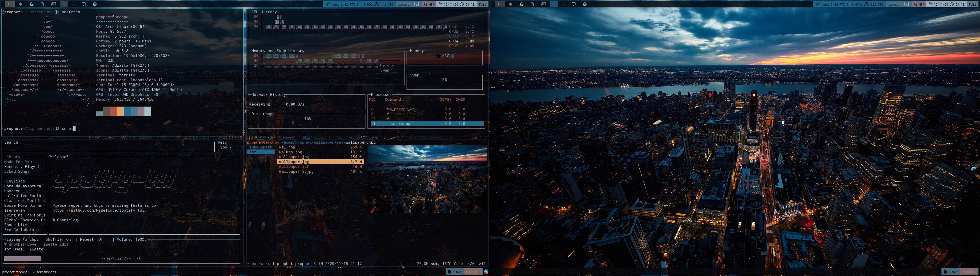Click the layout icon on left monitor bar

click(x=416, y=4)
